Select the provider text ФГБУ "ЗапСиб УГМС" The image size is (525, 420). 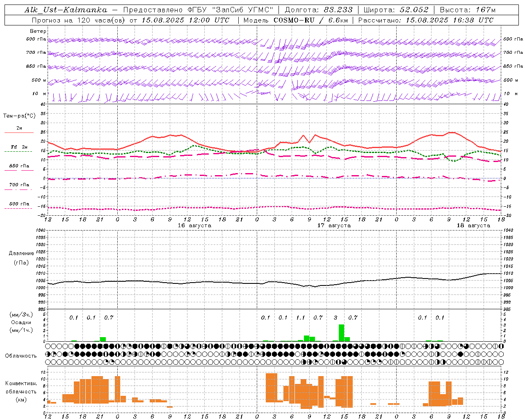[x=231, y=10]
